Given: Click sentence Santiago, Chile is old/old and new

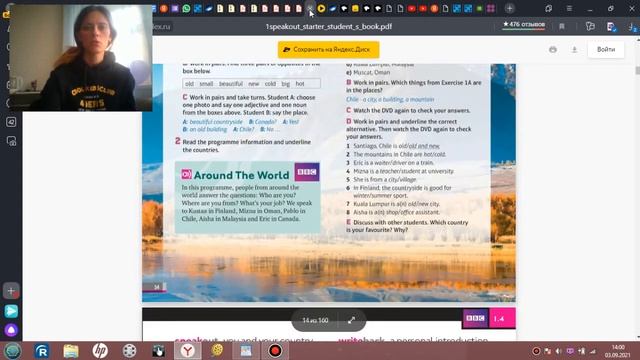Looking at the screenshot, I should pyautogui.click(x=393, y=146).
